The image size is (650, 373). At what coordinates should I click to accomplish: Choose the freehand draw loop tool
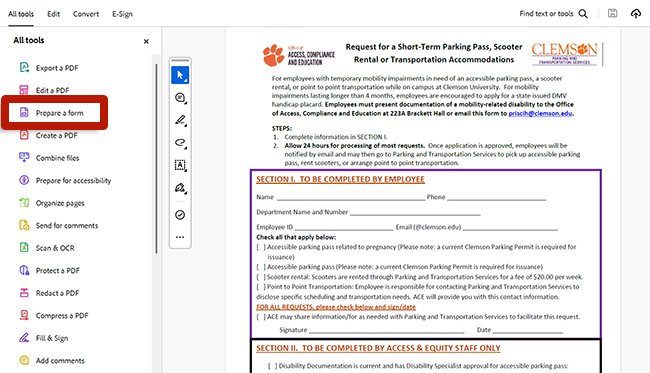tap(180, 143)
